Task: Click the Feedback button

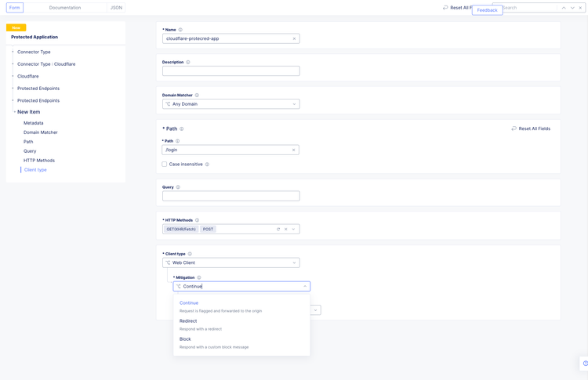Action: click(x=487, y=10)
